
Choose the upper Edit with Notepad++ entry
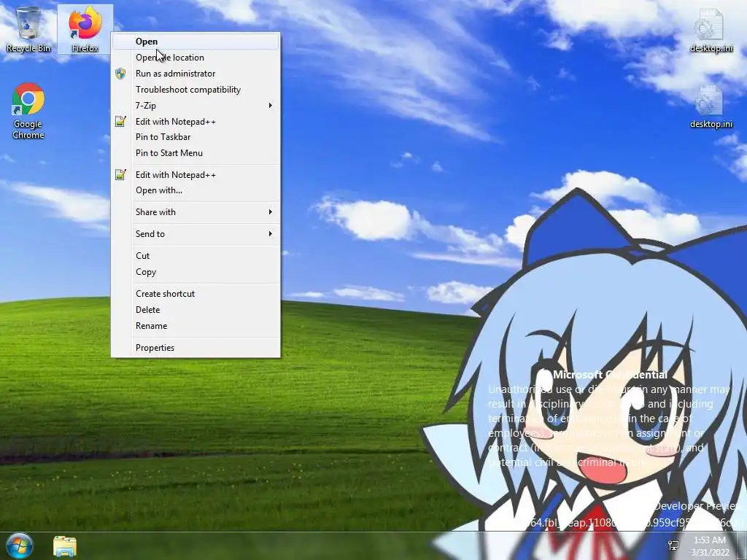click(196, 122)
